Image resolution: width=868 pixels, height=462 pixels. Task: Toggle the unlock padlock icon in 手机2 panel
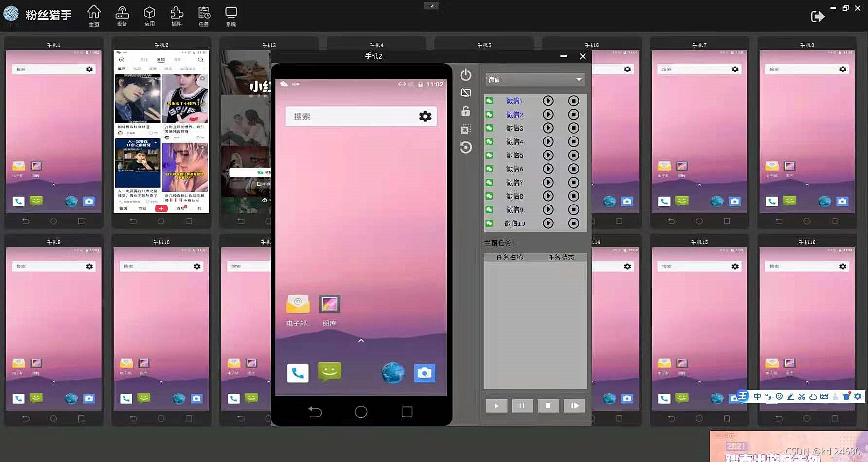pos(466,111)
